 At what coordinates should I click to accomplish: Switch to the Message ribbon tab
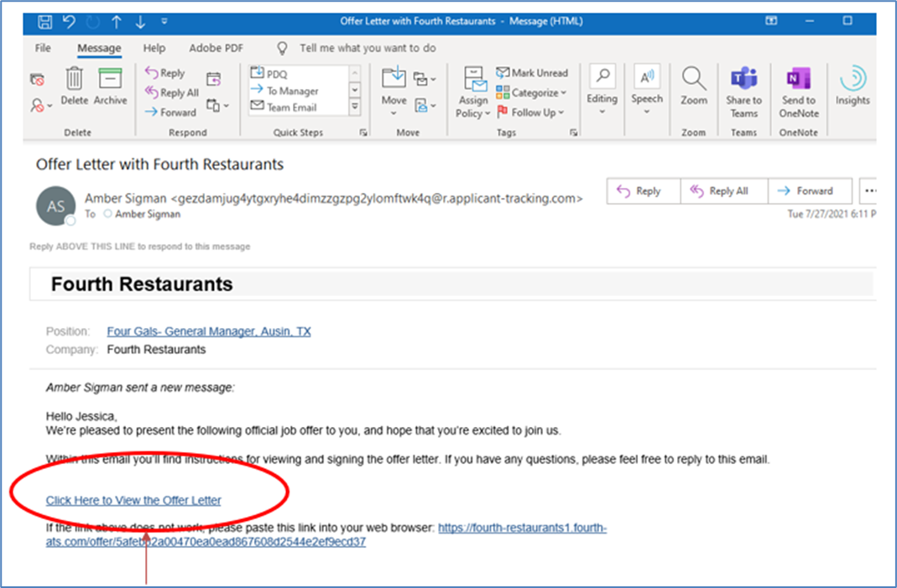click(99, 48)
